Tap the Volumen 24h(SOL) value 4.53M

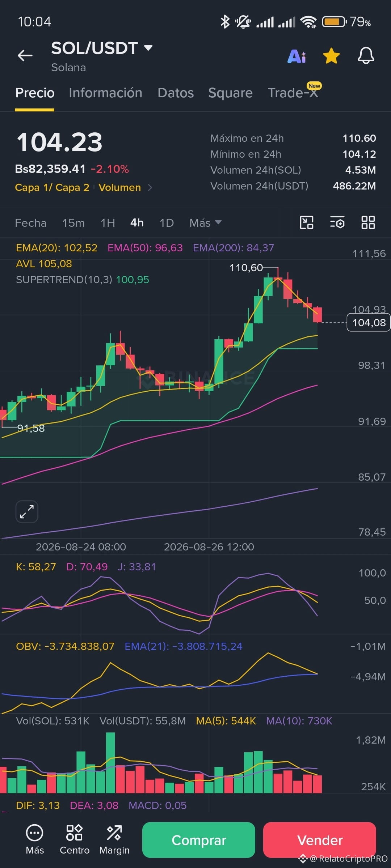[361, 170]
